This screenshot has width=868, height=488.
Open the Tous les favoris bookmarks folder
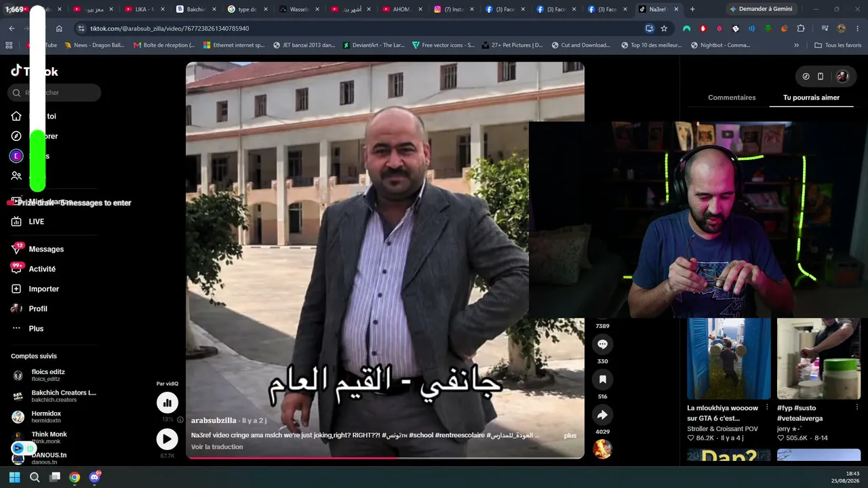pyautogui.click(x=837, y=45)
